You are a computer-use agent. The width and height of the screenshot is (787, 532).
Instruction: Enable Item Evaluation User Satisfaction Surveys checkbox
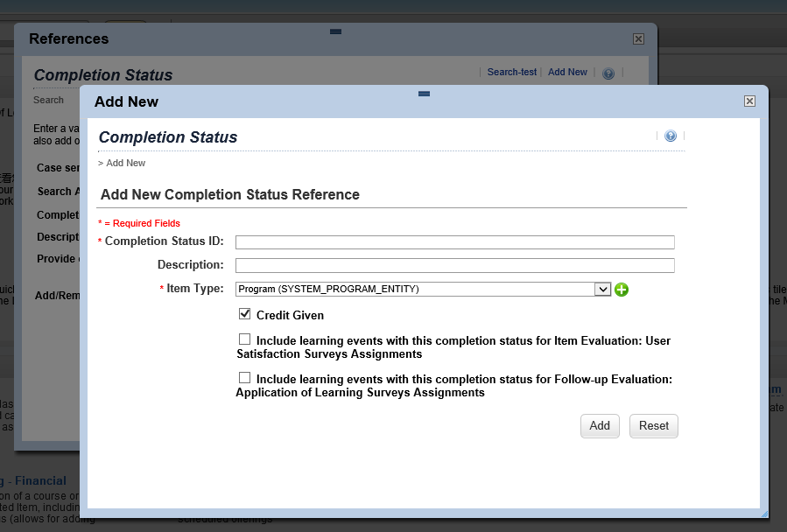[x=244, y=339]
